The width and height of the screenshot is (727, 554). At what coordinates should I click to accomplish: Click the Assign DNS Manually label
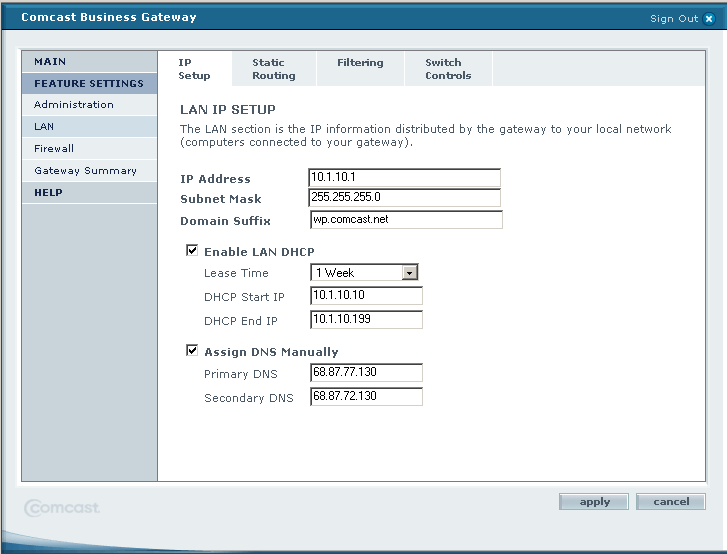click(x=271, y=352)
